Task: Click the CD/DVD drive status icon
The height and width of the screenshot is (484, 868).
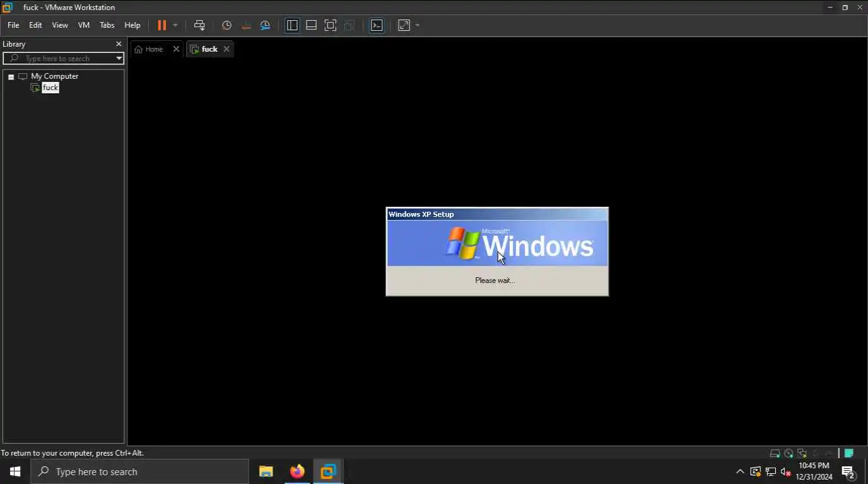Action: point(789,453)
